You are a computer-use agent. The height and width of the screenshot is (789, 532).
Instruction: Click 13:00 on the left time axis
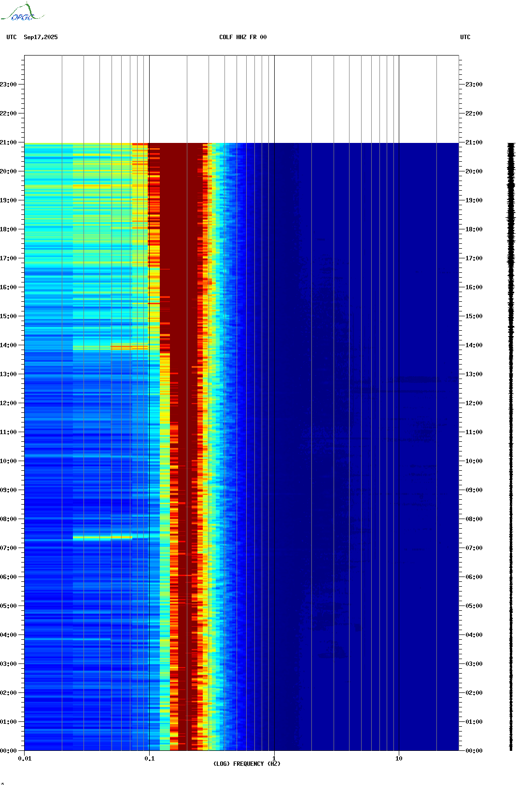(8, 374)
